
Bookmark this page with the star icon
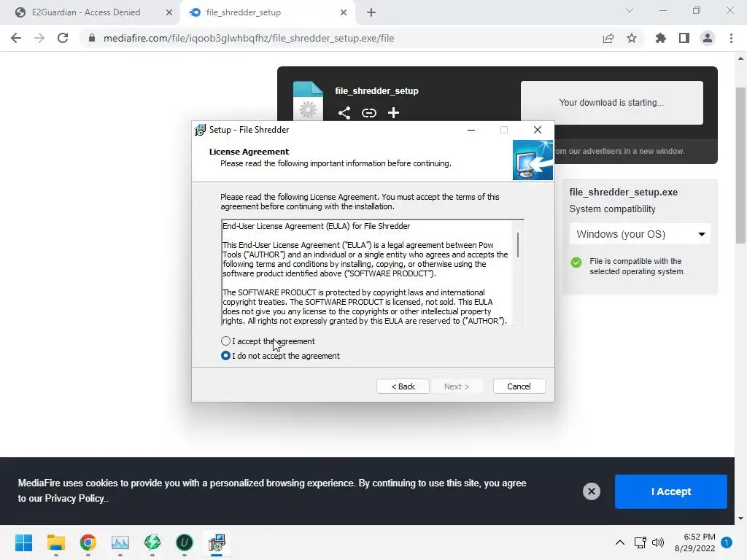pyautogui.click(x=632, y=38)
